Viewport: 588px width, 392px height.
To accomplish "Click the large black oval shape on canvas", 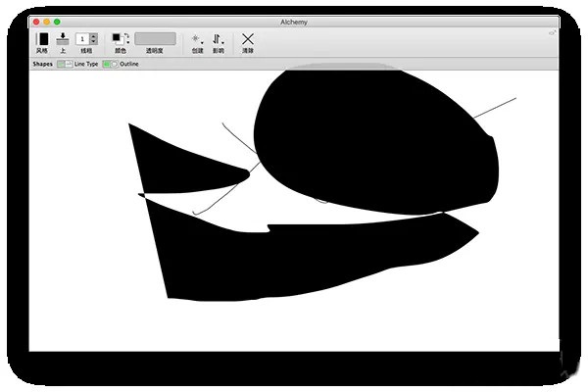I will 372,137.
